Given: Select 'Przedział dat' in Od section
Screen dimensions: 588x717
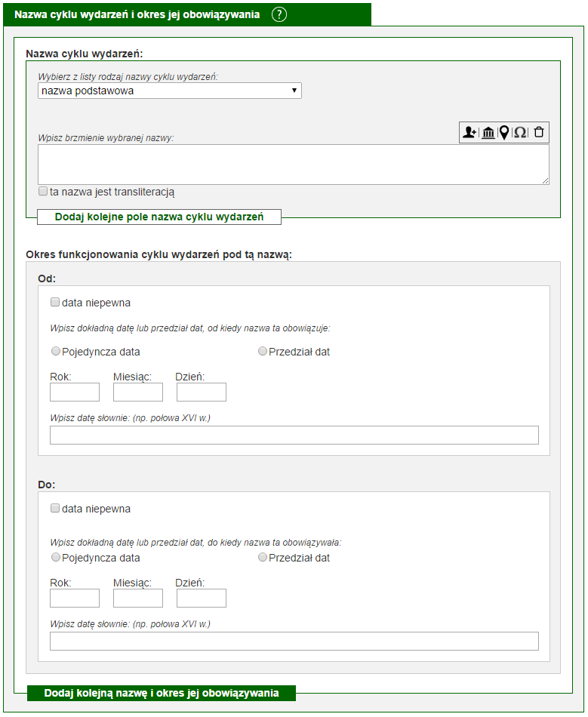Looking at the screenshot, I should 263,351.
